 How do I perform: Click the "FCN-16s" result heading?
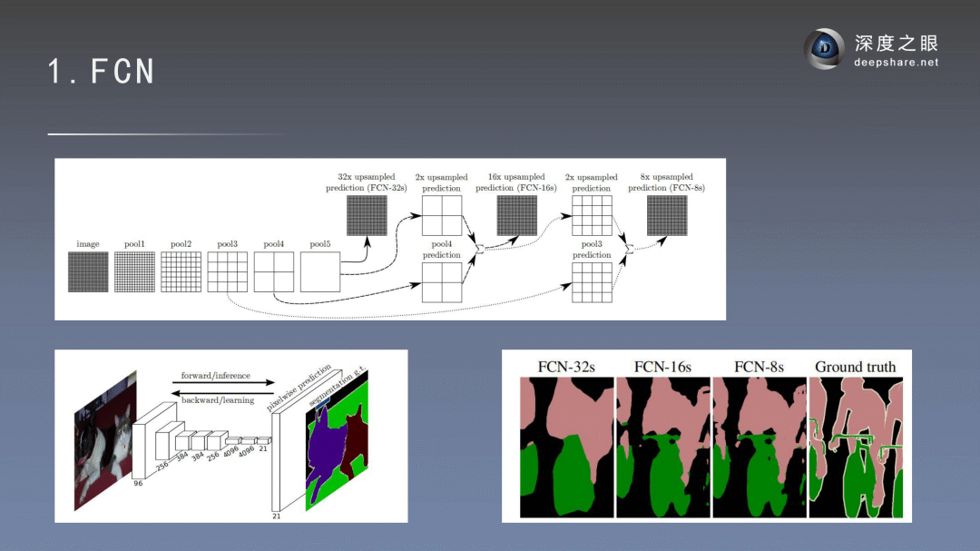(x=662, y=367)
